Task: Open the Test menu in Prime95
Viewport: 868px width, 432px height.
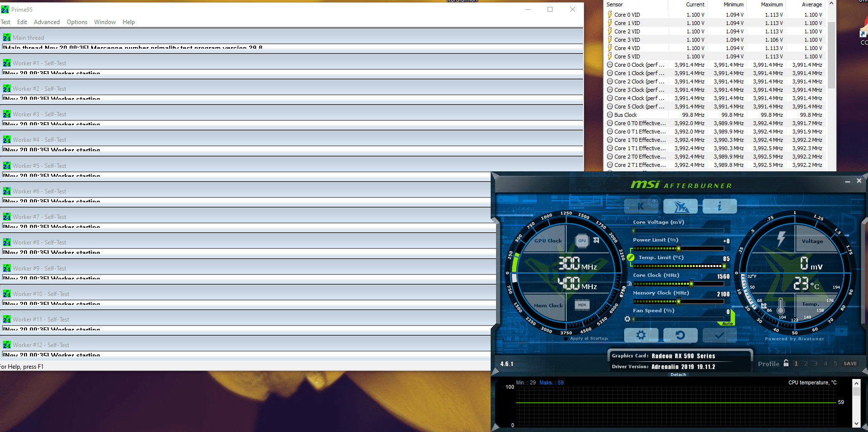Action: click(5, 22)
